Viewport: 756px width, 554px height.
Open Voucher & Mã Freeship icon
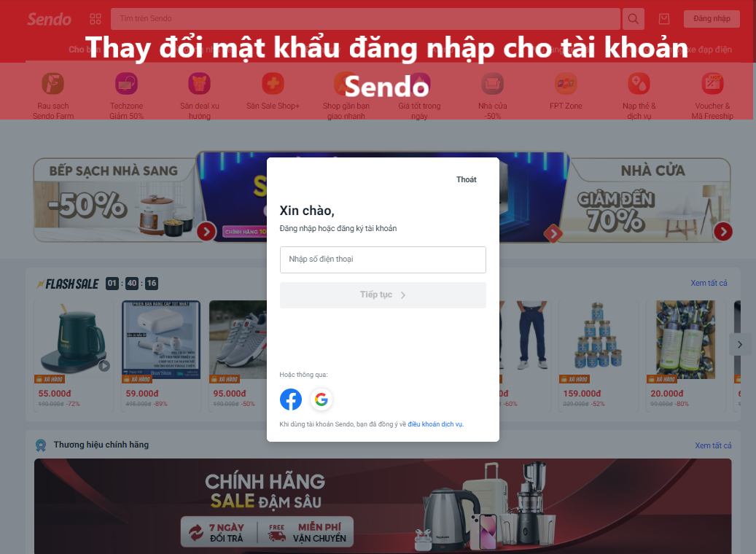point(712,83)
